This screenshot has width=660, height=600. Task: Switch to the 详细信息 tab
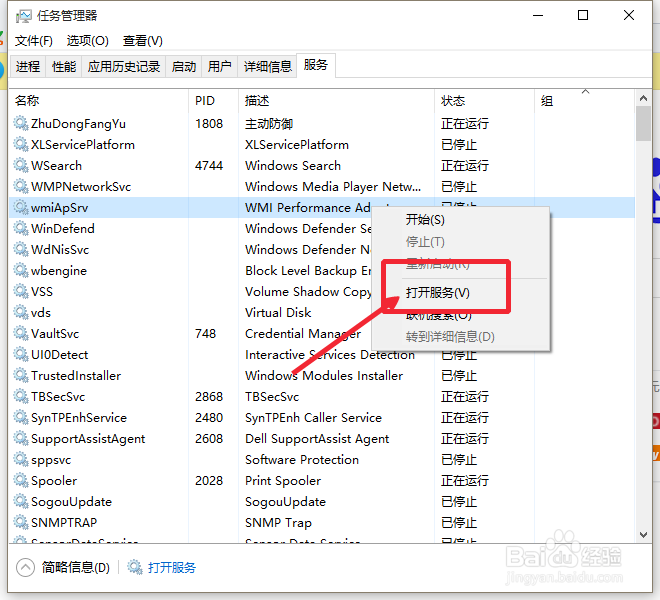coord(268,67)
